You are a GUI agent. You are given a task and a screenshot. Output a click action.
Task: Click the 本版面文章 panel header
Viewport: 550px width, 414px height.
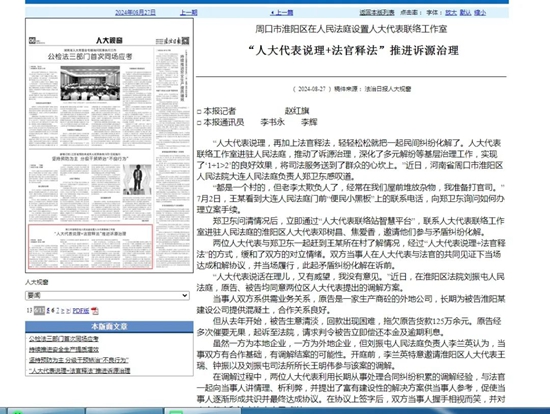(109, 327)
